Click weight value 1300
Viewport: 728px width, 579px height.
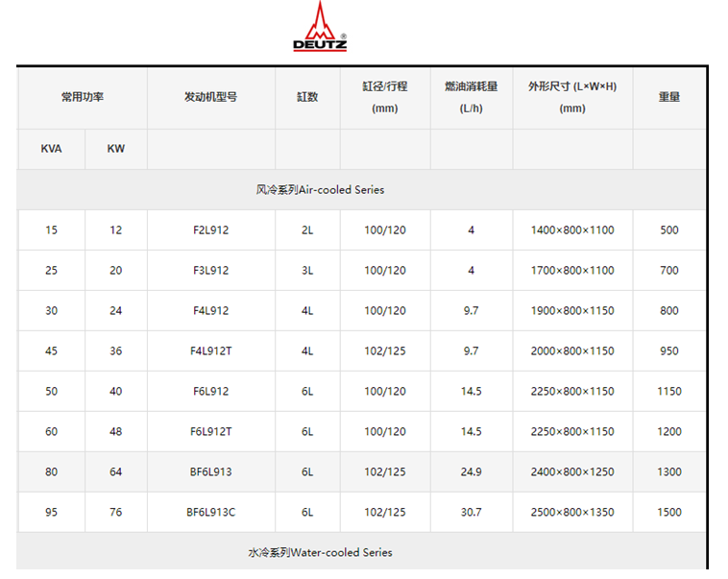click(669, 471)
